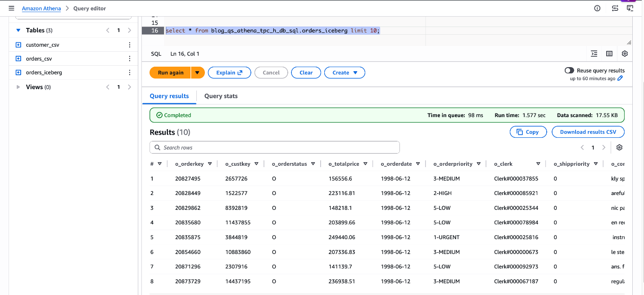The height and width of the screenshot is (295, 644).
Task: Open results table preferences gear
Action: pos(619,148)
